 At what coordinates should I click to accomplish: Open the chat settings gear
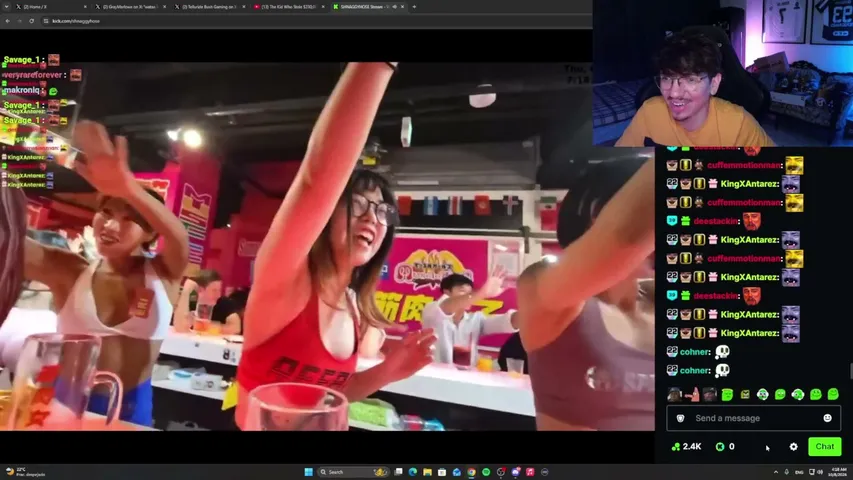pos(793,447)
